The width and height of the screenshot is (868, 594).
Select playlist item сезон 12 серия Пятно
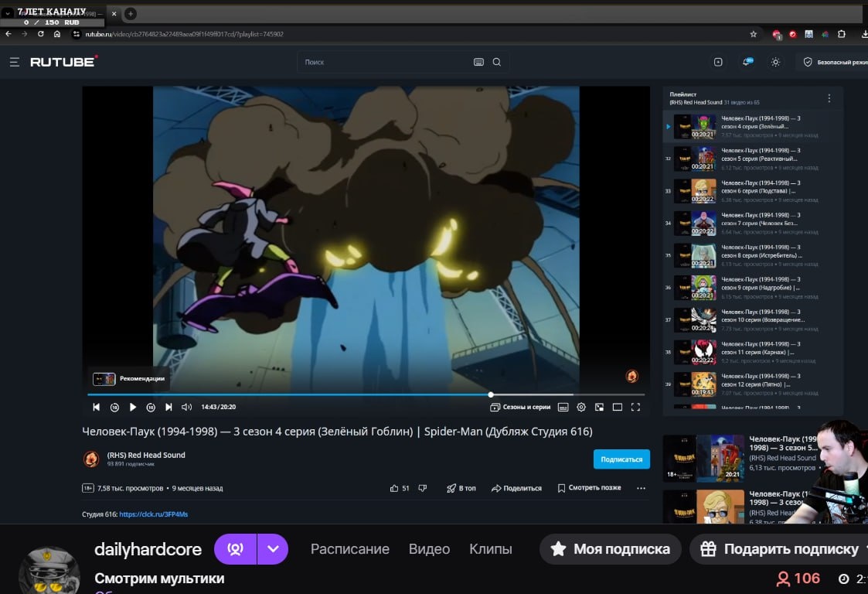point(753,384)
